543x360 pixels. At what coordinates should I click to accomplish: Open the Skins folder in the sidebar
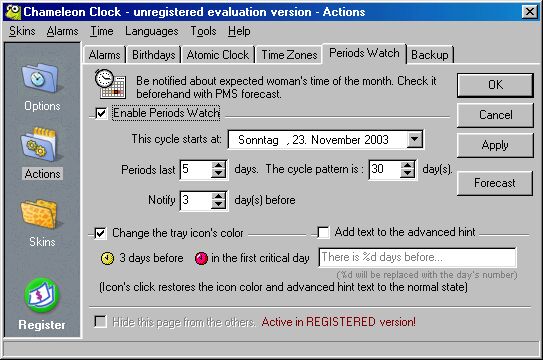[42, 223]
